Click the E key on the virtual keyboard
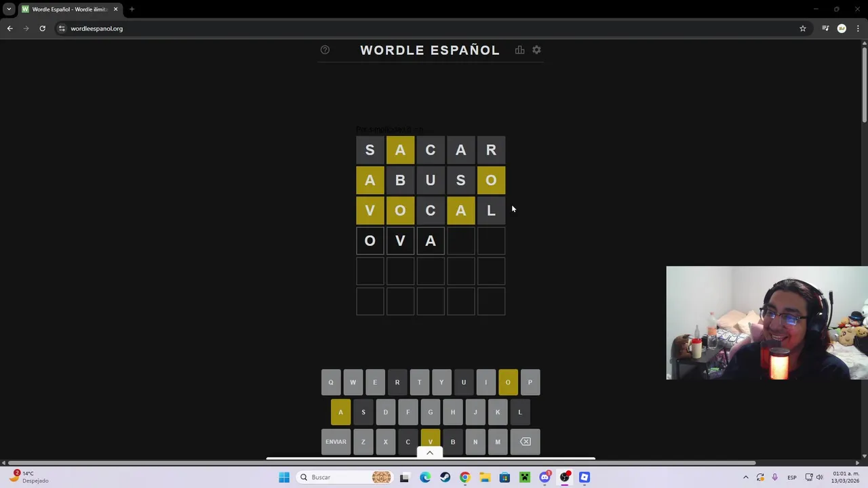 pyautogui.click(x=375, y=382)
